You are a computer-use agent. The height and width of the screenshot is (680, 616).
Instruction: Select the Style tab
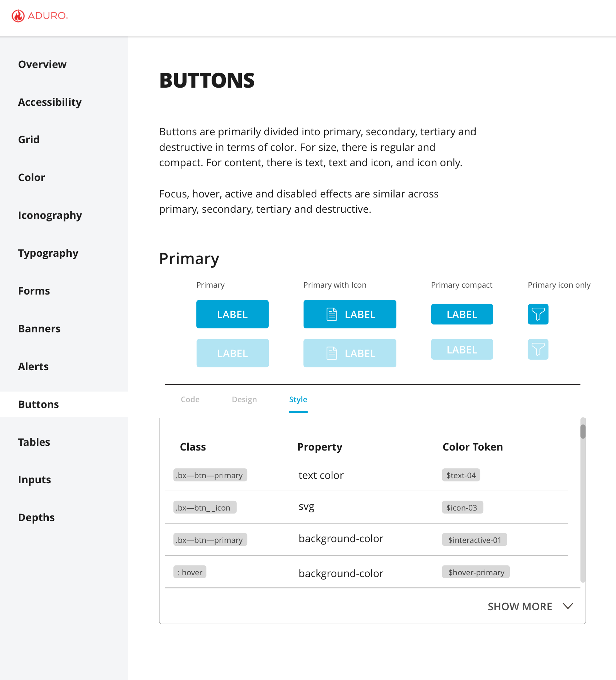(x=298, y=399)
